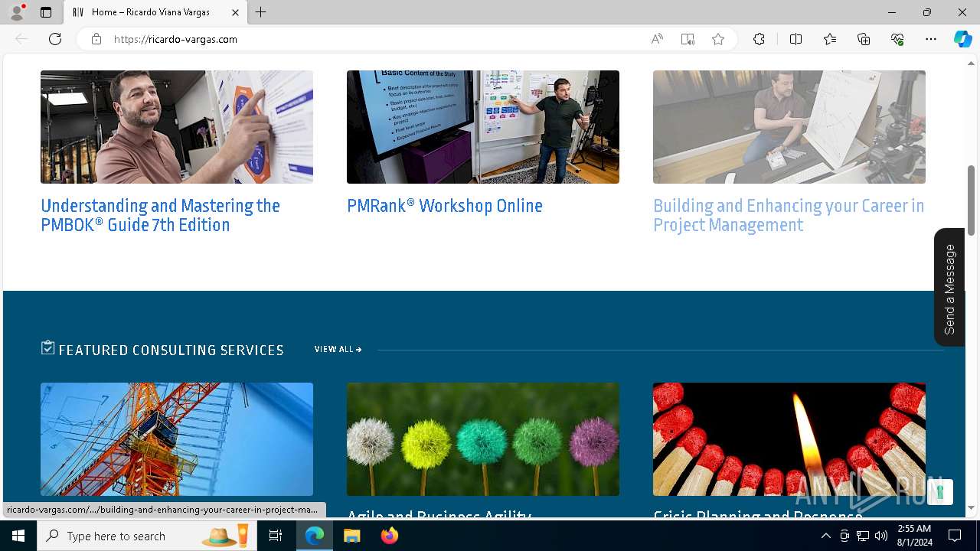Show hidden system tray icons
Screen dimensions: 980x551
[825, 536]
